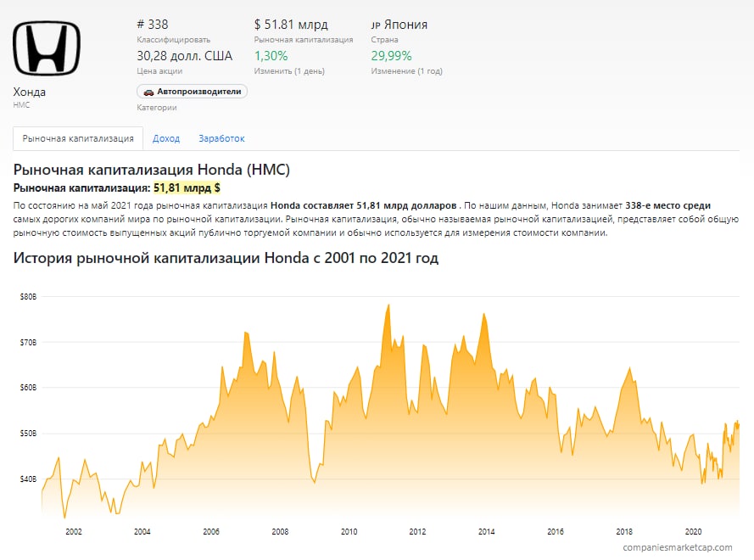Click the label Страна
This screenshot has width=754, height=560.
(384, 40)
